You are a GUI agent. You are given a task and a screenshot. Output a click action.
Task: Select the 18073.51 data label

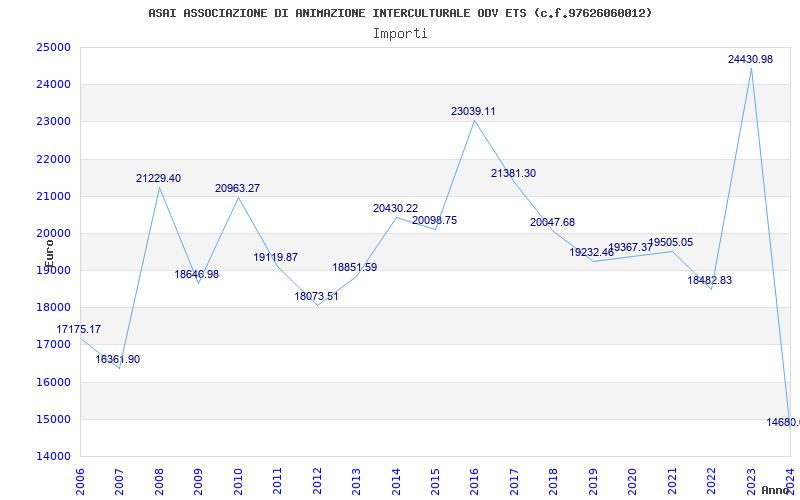316,296
